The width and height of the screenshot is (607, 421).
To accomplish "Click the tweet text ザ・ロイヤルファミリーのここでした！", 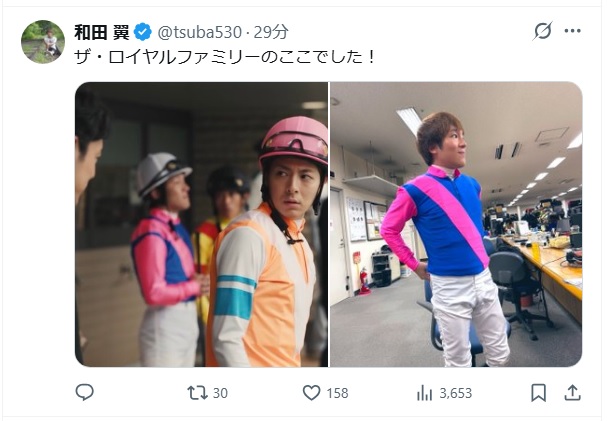I will click(225, 57).
